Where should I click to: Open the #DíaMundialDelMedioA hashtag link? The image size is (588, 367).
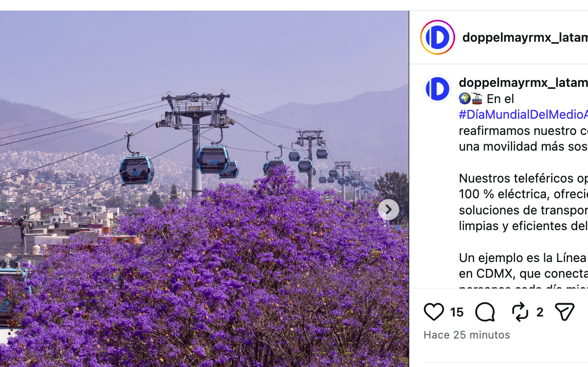pos(523,115)
